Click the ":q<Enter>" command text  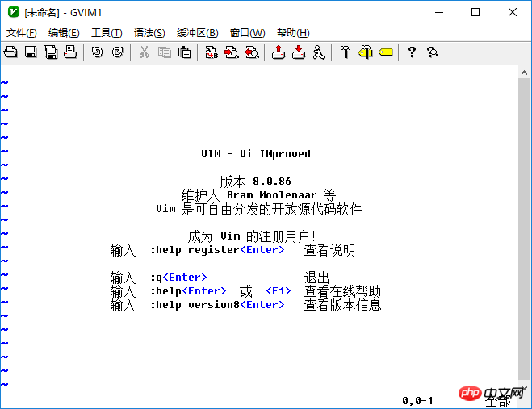pos(178,278)
